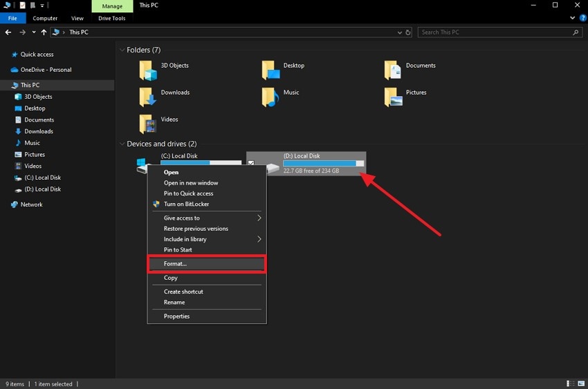Click "22.7 GB free of 234 GB" text
588x389 pixels.
[311, 171]
